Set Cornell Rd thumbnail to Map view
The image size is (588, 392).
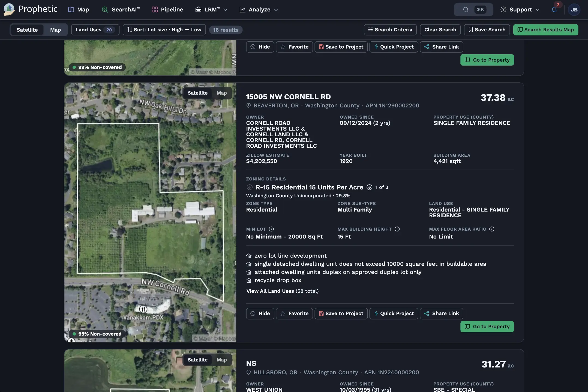tap(221, 93)
